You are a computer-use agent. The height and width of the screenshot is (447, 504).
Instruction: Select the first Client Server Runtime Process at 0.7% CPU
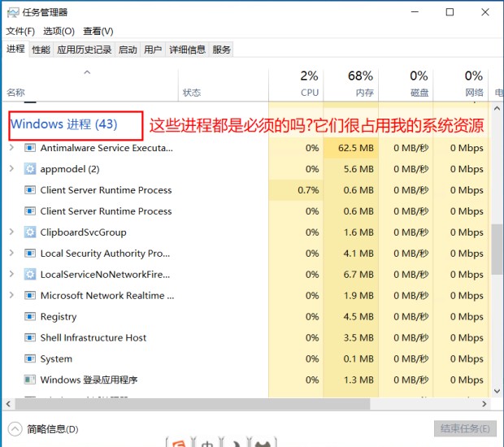245,190
